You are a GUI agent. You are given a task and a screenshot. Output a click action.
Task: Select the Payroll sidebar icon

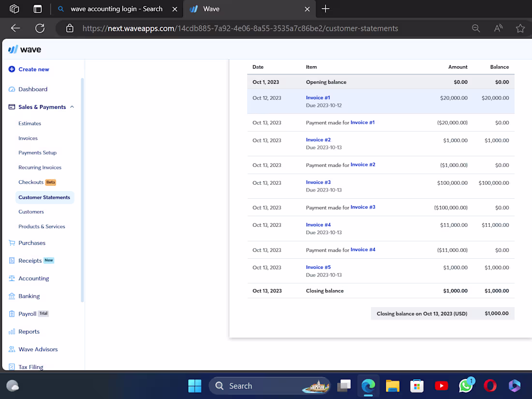[11, 313]
